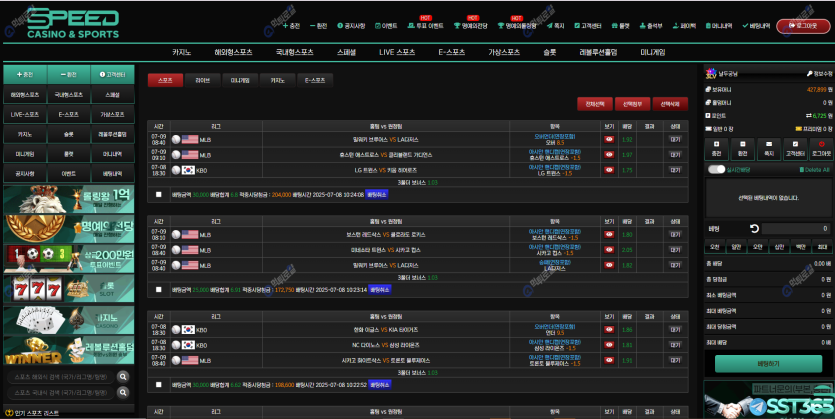The width and height of the screenshot is (835, 419).
Task: Open 투표 이벤트 with the HOT badge
Action: 425,26
